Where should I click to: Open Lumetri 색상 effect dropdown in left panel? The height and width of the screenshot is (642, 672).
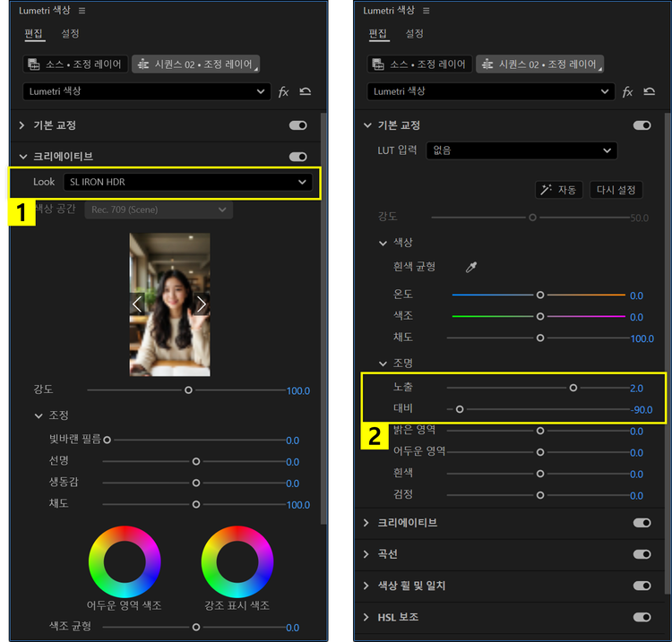147,91
